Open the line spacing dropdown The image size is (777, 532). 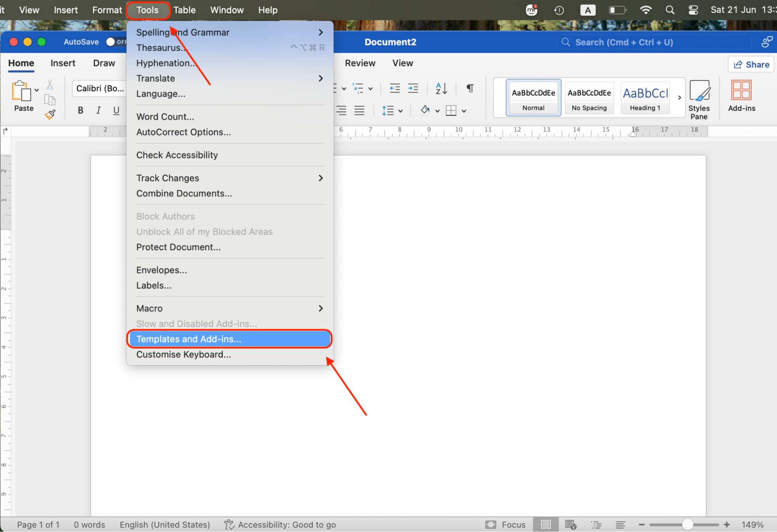392,110
